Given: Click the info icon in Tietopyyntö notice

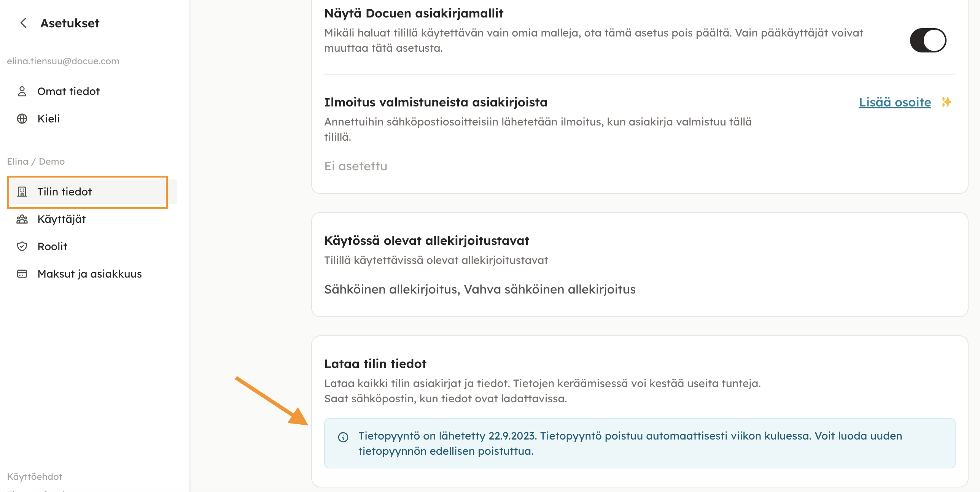Looking at the screenshot, I should 343,437.
